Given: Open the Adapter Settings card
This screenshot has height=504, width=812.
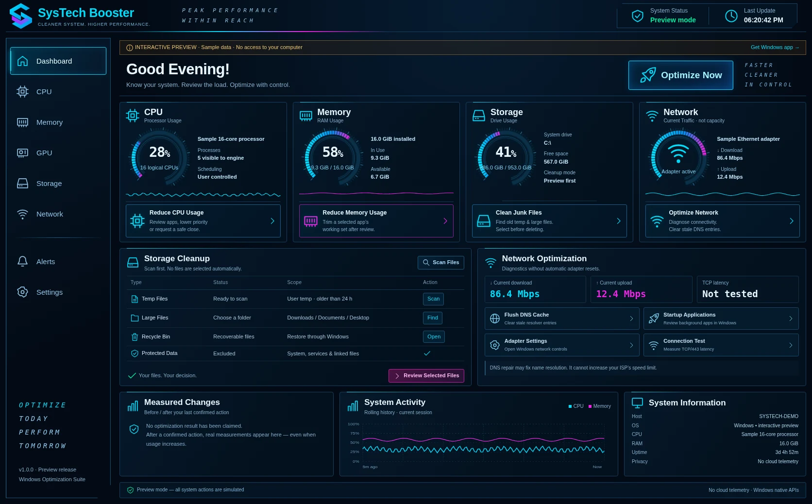Looking at the screenshot, I should [562, 345].
